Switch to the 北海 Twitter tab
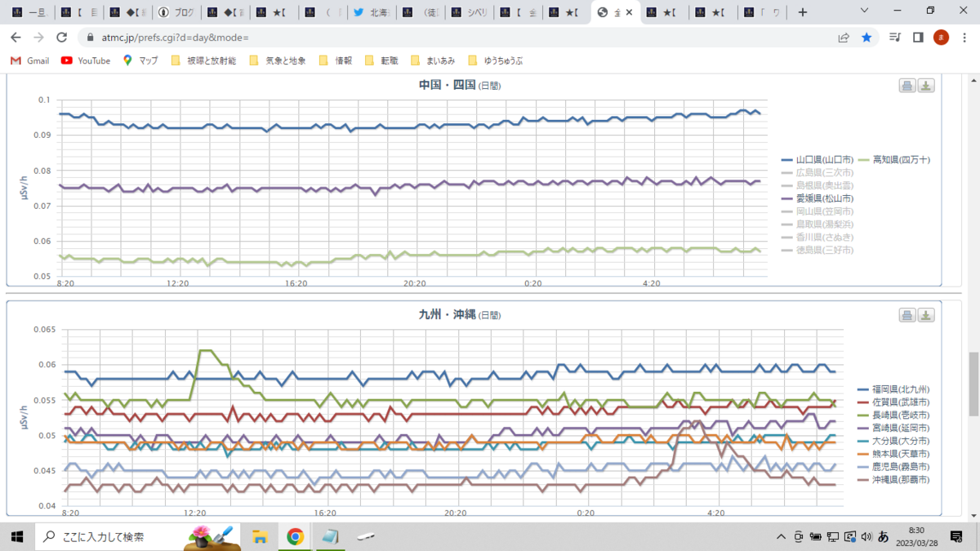The width and height of the screenshot is (980, 551). point(370,13)
